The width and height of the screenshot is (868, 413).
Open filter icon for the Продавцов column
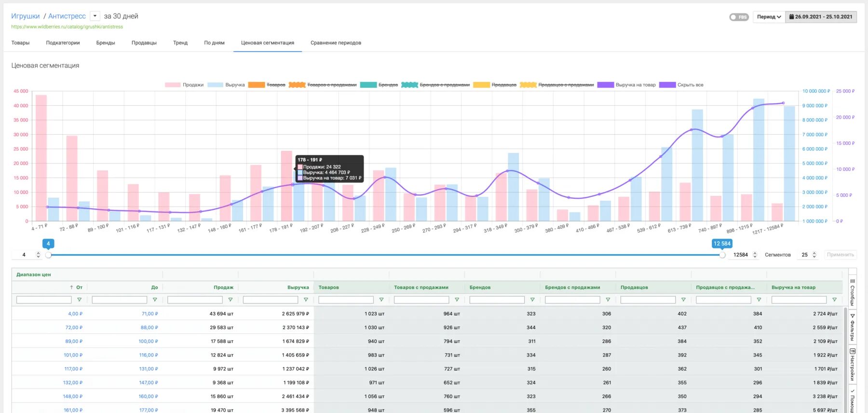coord(683,300)
